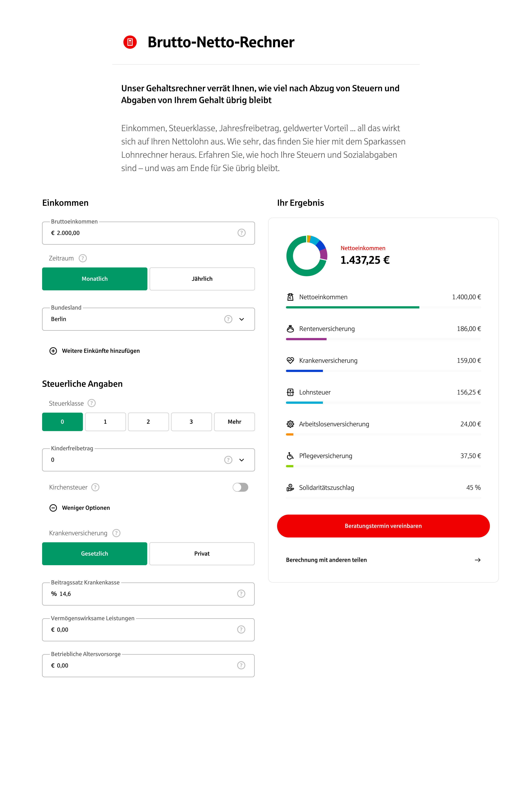Click help icon in Beitragssatz Krankenkasse field
This screenshot has height=809, width=532.
pyautogui.click(x=241, y=594)
